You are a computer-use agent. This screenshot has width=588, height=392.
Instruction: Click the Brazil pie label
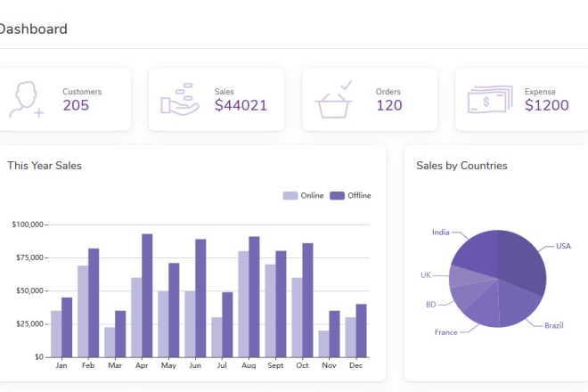[x=554, y=325]
